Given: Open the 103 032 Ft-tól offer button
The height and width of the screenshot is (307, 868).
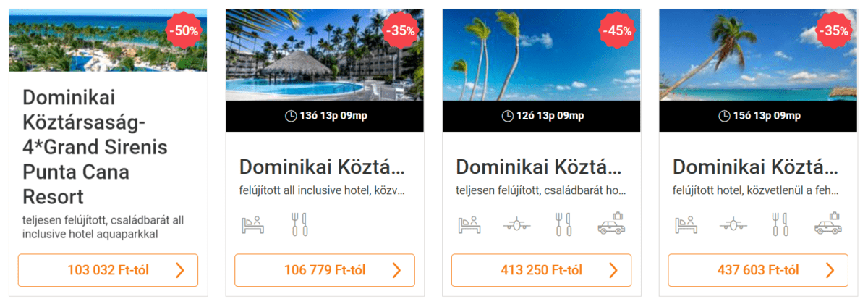Looking at the screenshot, I should (x=108, y=270).
